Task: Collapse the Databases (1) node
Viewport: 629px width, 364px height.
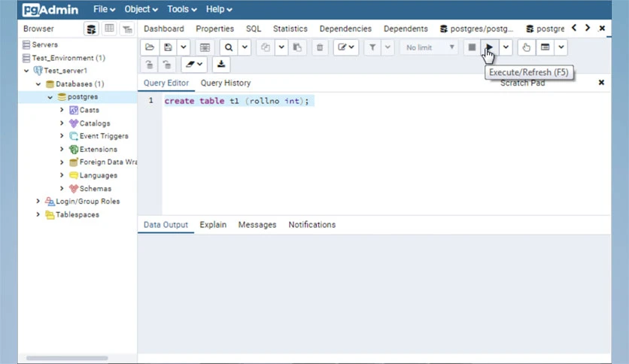Action: (38, 84)
